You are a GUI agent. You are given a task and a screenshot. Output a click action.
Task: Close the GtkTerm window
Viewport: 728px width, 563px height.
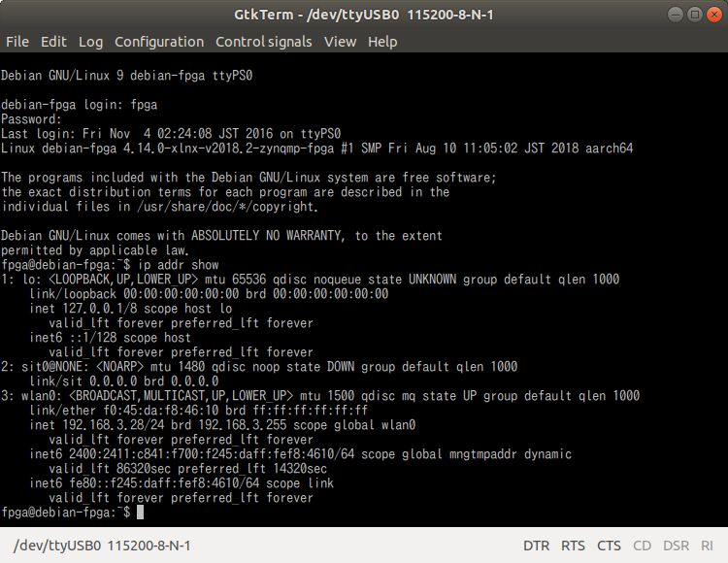click(x=714, y=15)
